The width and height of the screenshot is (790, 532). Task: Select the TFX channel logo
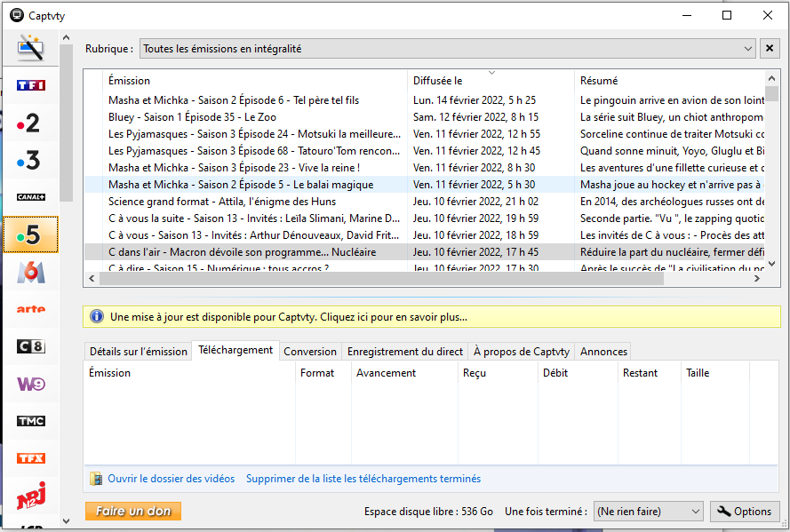click(31, 458)
